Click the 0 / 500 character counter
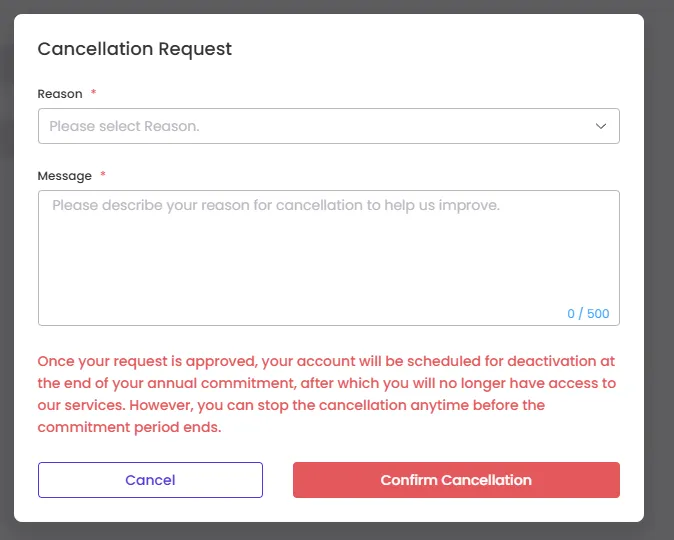Screen dimensions: 674x540 pyautogui.click(x=588, y=313)
